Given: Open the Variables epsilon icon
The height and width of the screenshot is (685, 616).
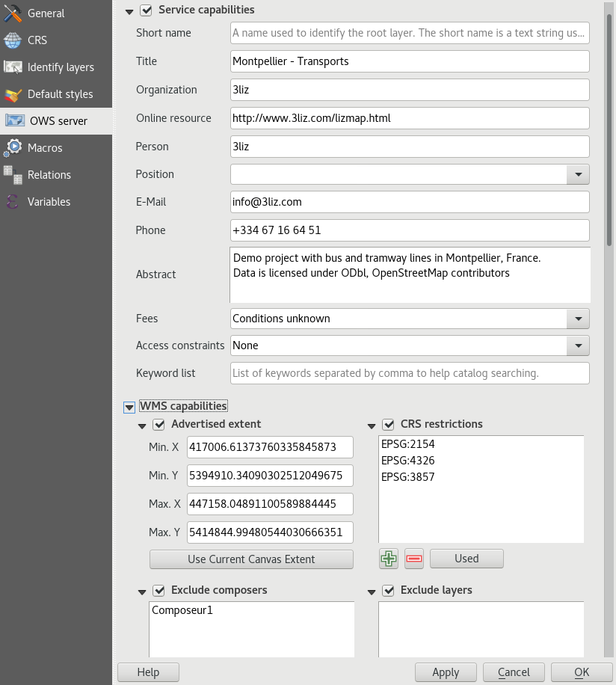Looking at the screenshot, I should (x=13, y=202).
